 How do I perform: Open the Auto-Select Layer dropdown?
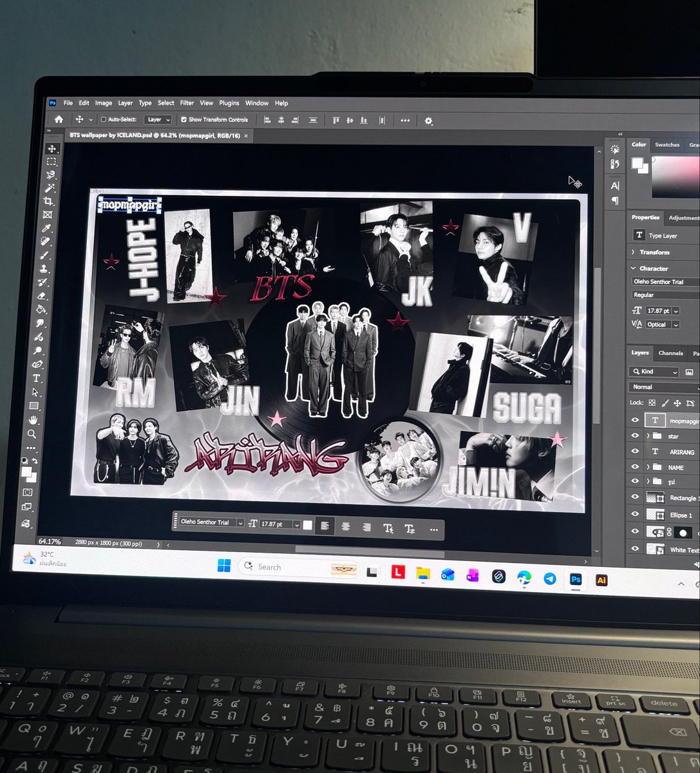click(x=158, y=120)
